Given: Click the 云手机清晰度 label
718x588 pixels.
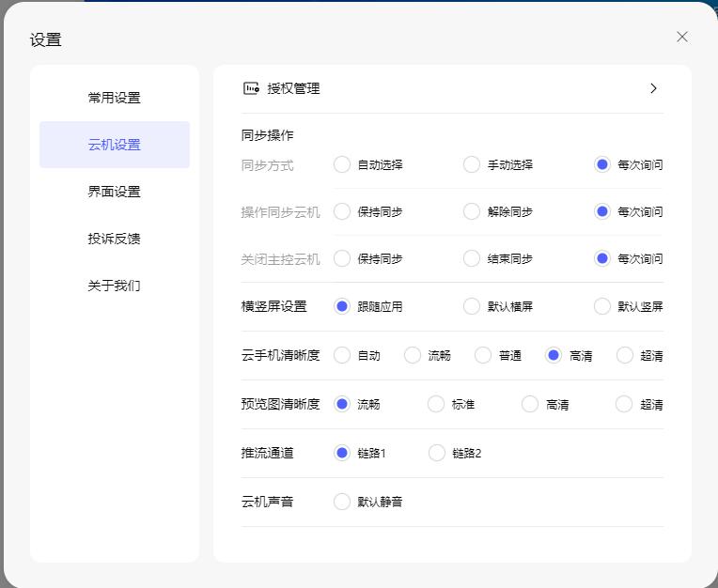Looking at the screenshot, I should [280, 355].
